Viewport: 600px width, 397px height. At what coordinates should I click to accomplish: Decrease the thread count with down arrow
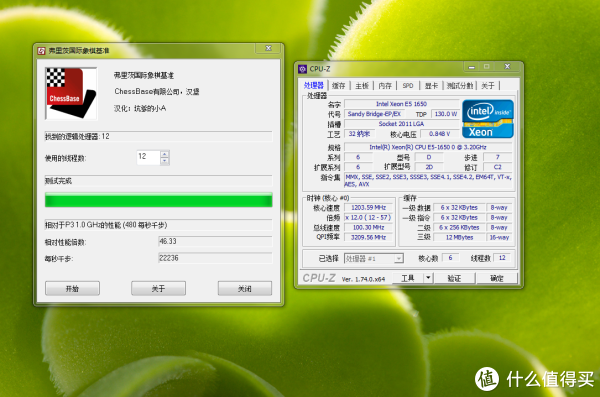click(x=165, y=161)
